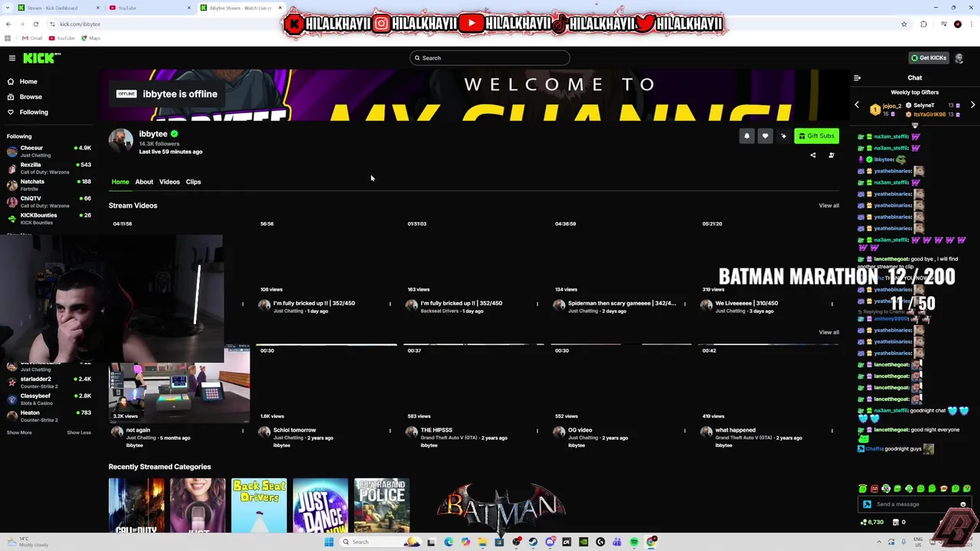Open ChiQTV channel in Following list
Screen dimensions: 980x551
tap(48, 202)
